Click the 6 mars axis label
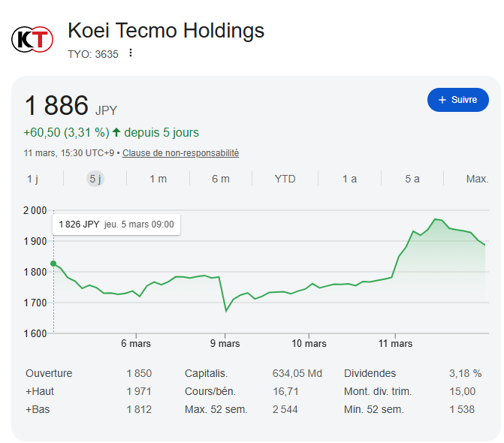 tap(136, 343)
